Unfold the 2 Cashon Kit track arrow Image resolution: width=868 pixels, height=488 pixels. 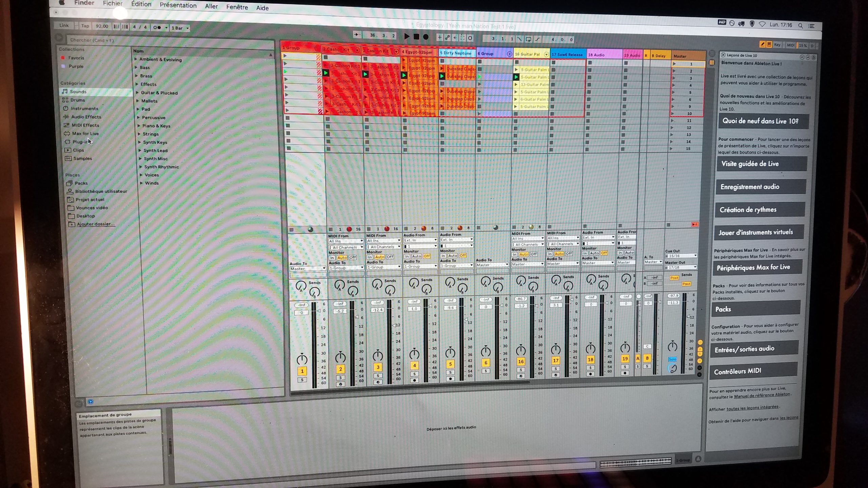click(357, 50)
